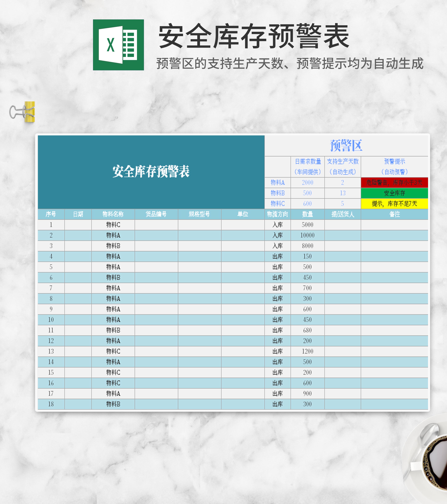The image size is (447, 504).
Task: Select the 物料名称 column header
Action: (113, 214)
